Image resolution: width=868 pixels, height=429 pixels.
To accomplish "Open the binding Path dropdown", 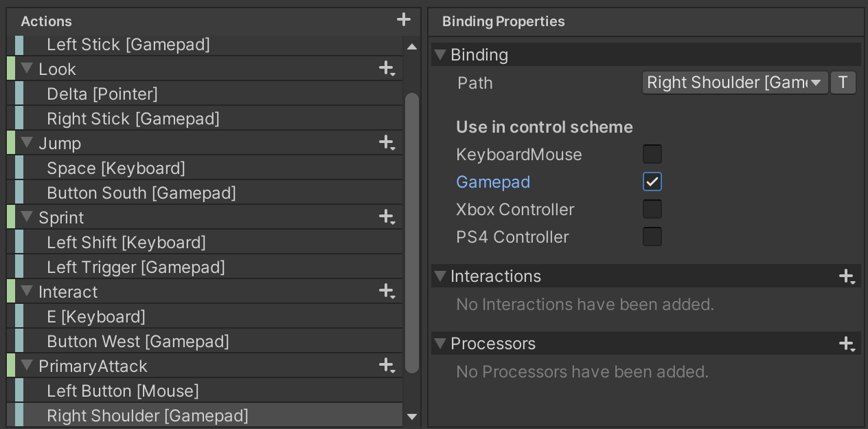I will [735, 82].
